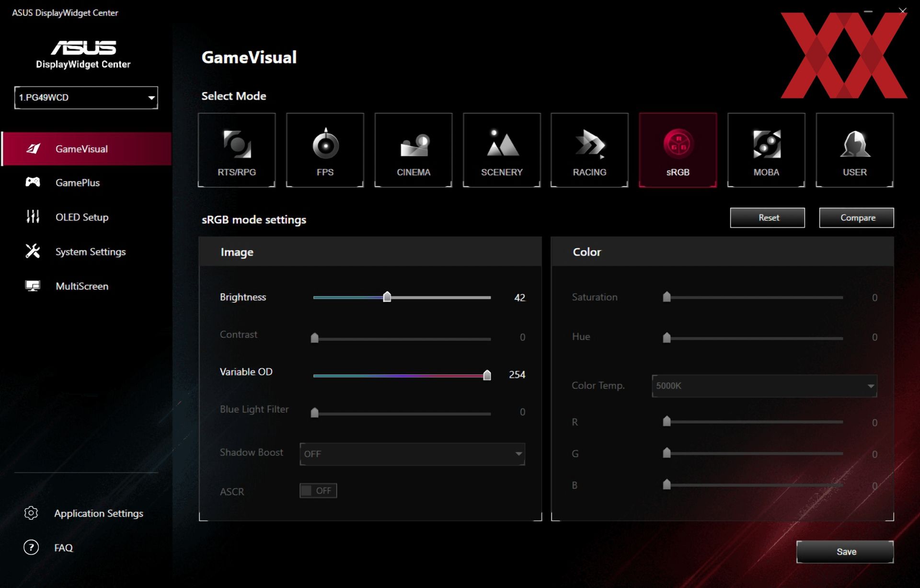Toggle the ASCR switch
This screenshot has height=588, width=920.
pyautogui.click(x=318, y=490)
